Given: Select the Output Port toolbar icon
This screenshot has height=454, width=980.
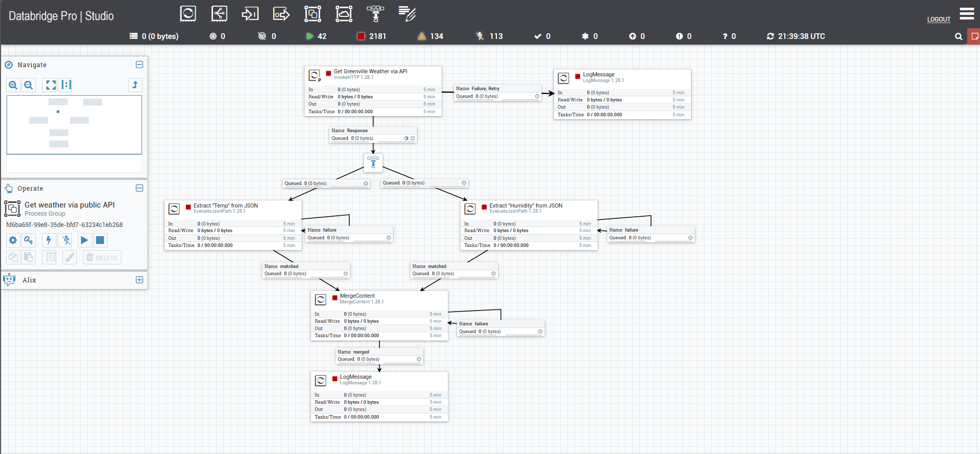Looking at the screenshot, I should [281, 13].
